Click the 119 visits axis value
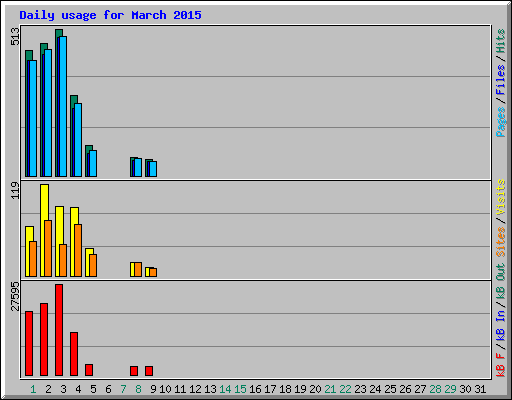The image size is (512, 400). [x=15, y=190]
